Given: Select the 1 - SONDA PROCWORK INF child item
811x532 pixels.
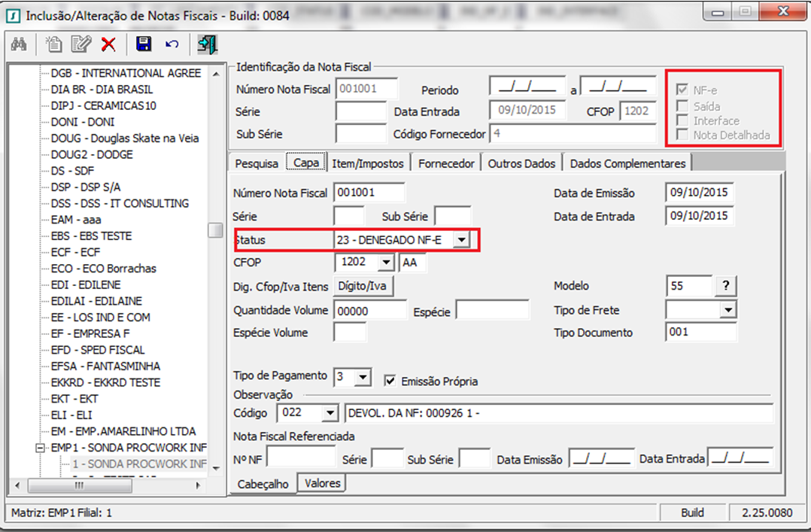Looking at the screenshot, I should pos(139,464).
